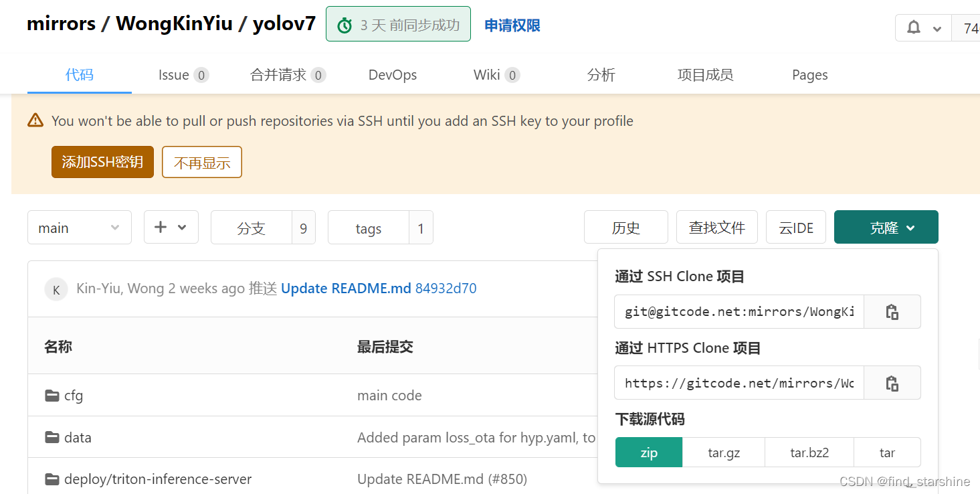Click the Added param loss_ota commit message

tap(476, 438)
